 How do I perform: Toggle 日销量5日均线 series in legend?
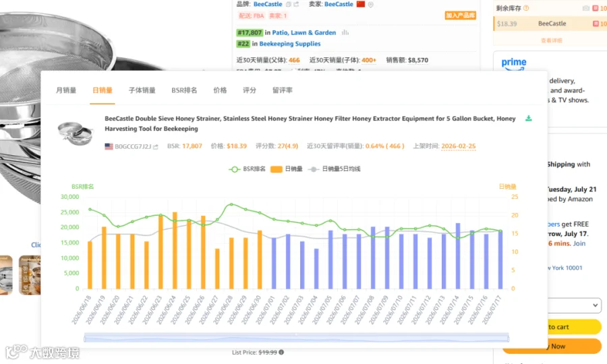tap(334, 169)
